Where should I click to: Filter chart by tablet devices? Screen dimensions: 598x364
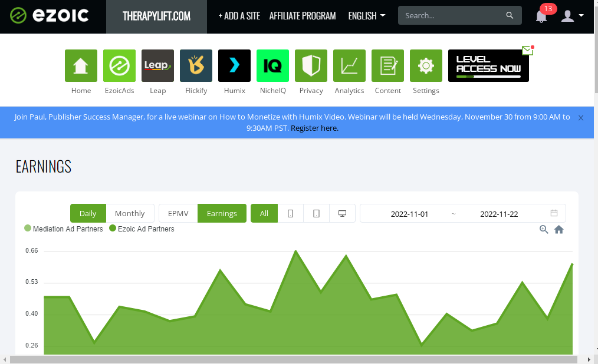[316, 213]
